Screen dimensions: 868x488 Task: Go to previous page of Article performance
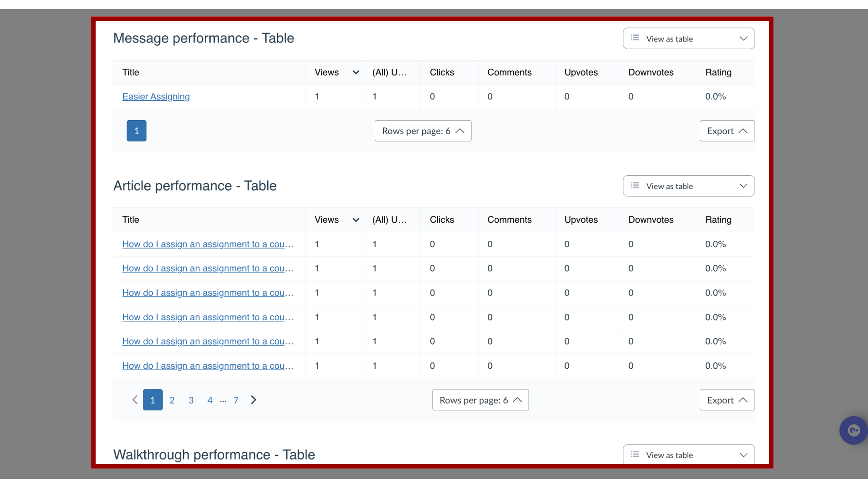pyautogui.click(x=135, y=400)
